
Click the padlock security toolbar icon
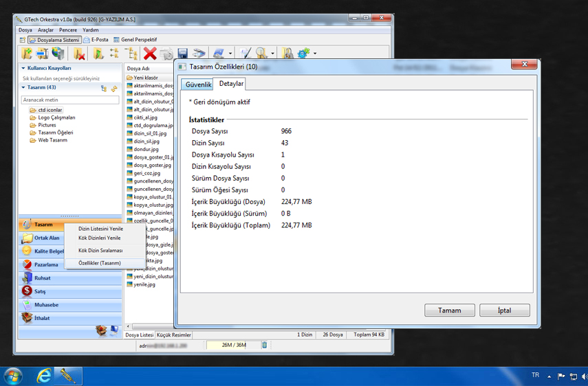[287, 54]
